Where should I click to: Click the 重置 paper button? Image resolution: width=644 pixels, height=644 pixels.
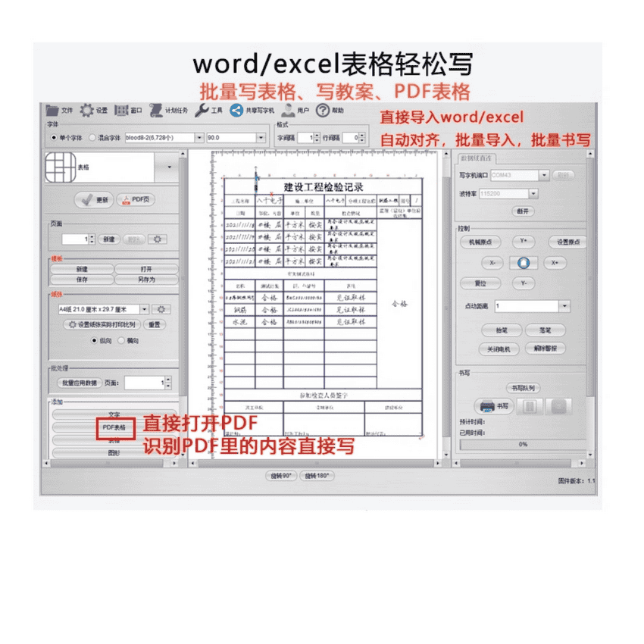[x=155, y=324]
